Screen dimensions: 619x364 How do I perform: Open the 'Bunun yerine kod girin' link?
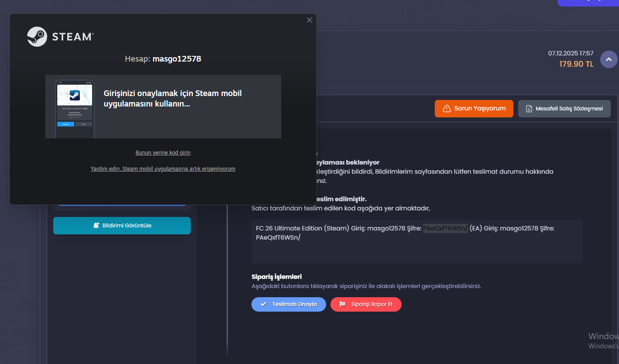pos(163,153)
